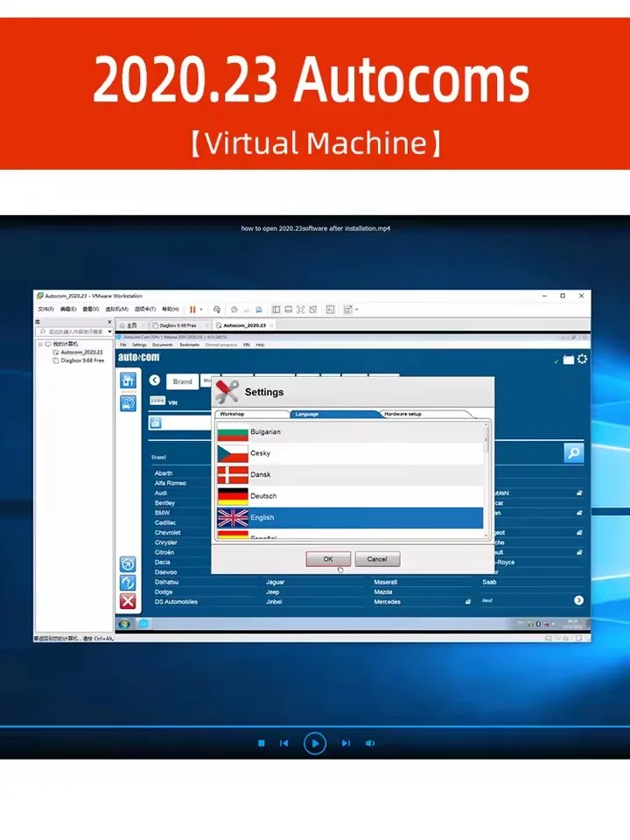
Task: Open the Hardware setup tab
Action: [x=402, y=414]
